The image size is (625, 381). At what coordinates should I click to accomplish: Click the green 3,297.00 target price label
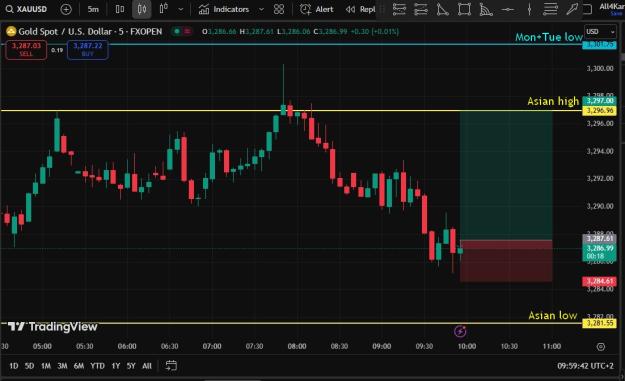click(x=599, y=101)
